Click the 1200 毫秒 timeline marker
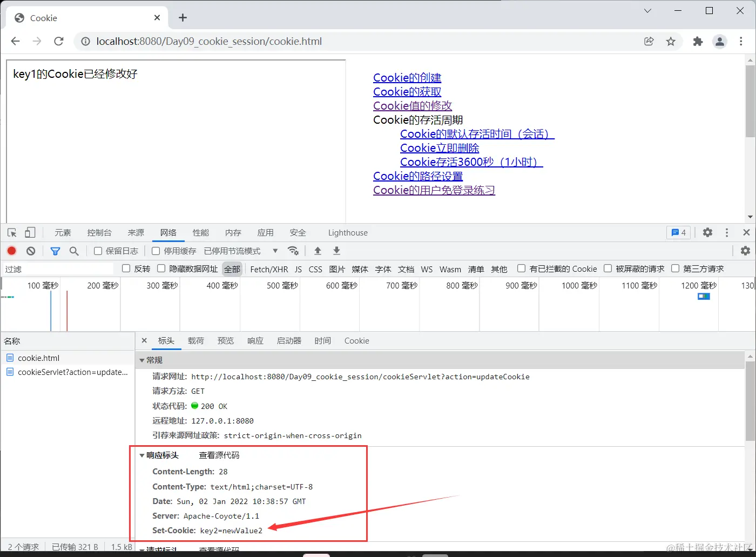The width and height of the screenshot is (756, 557). click(x=698, y=285)
